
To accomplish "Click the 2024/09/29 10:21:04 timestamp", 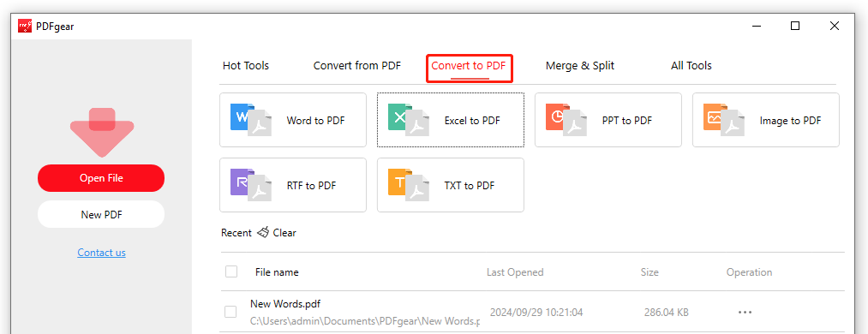I will pyautogui.click(x=536, y=313).
